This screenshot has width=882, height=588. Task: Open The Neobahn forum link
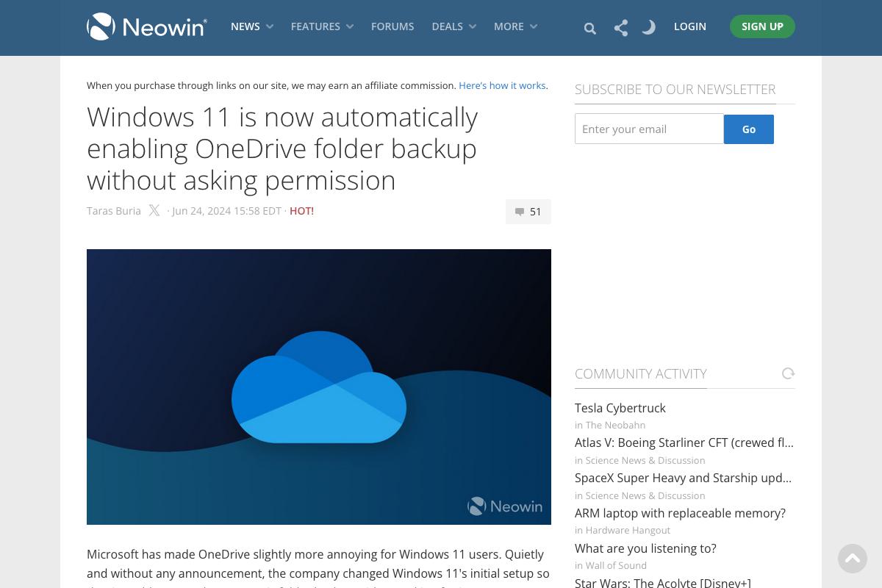615,425
